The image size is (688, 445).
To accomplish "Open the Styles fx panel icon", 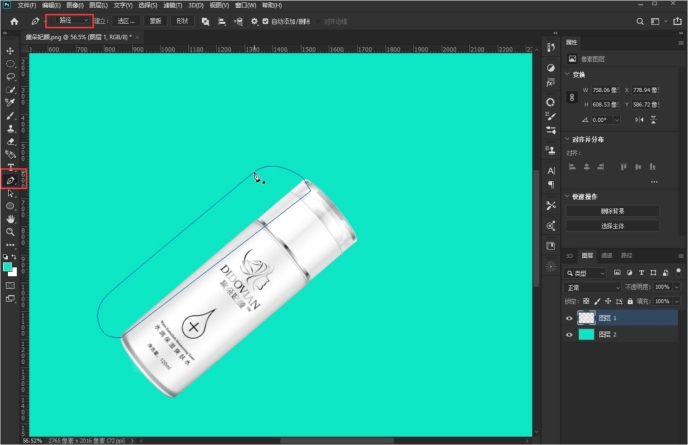I will [551, 83].
